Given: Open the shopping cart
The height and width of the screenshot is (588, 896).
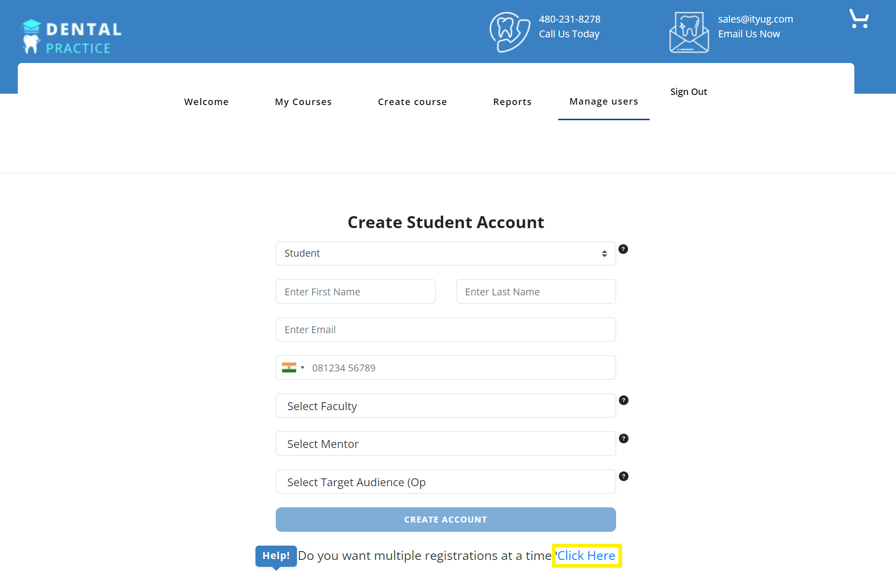Looking at the screenshot, I should 859,19.
